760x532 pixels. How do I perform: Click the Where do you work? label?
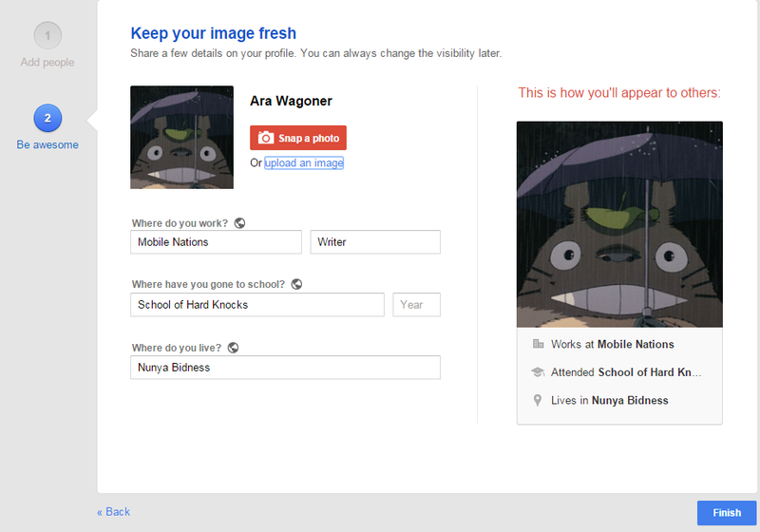point(180,223)
